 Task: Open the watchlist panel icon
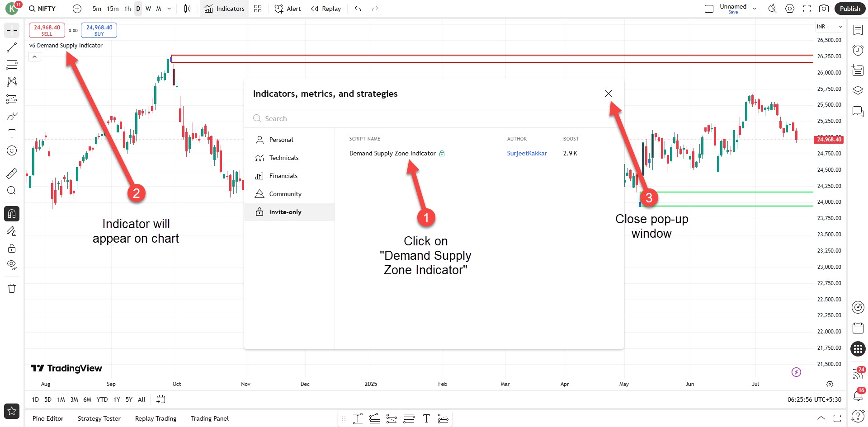point(858,30)
